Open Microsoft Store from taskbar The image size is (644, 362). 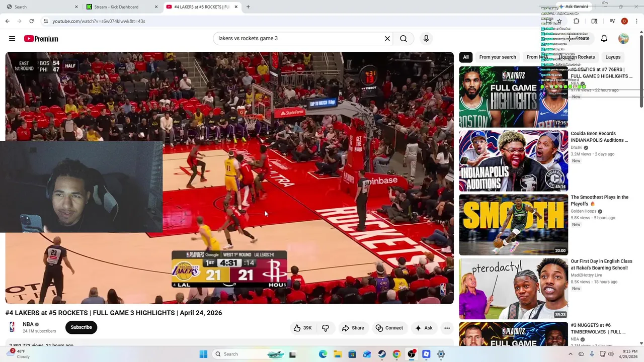tap(353, 354)
